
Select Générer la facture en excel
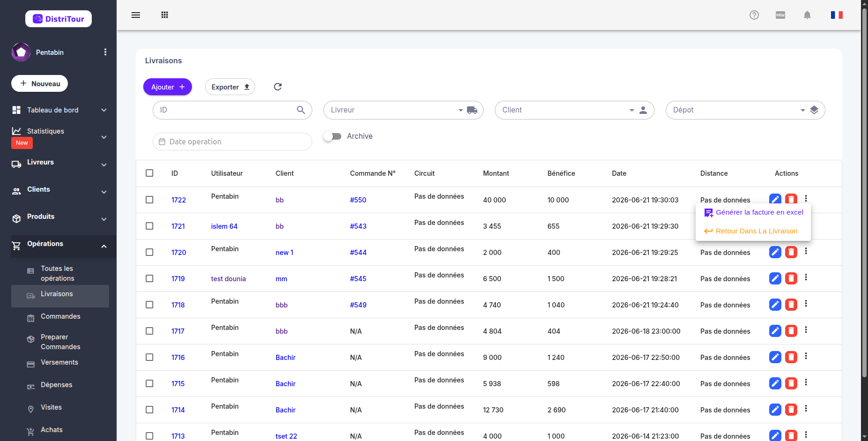pos(754,212)
